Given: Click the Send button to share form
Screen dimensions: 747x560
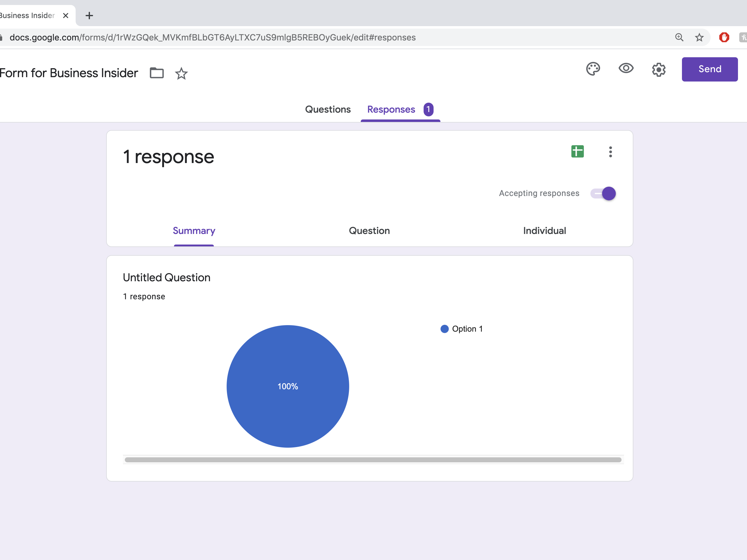Looking at the screenshot, I should (x=710, y=69).
